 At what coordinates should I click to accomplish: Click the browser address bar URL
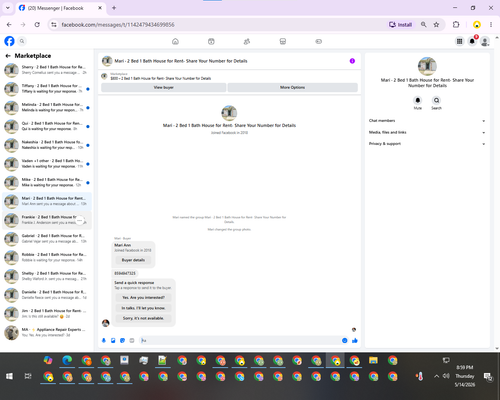[118, 25]
